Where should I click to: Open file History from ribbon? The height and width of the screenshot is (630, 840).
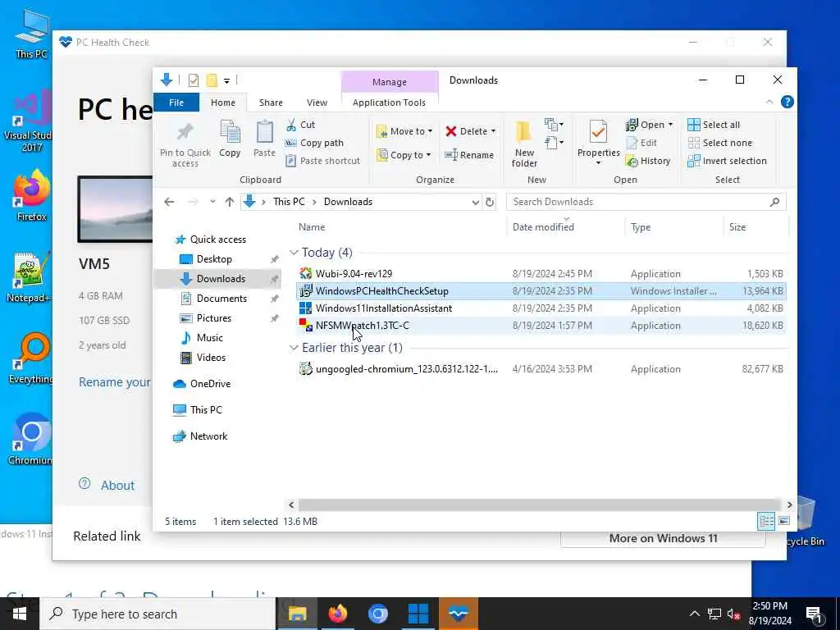click(x=648, y=161)
